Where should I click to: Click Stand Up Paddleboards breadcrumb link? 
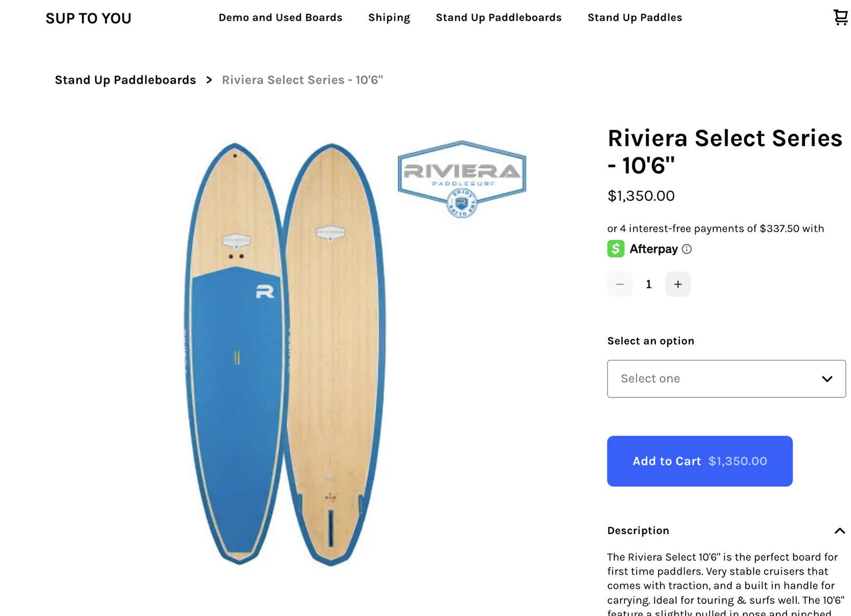(126, 80)
